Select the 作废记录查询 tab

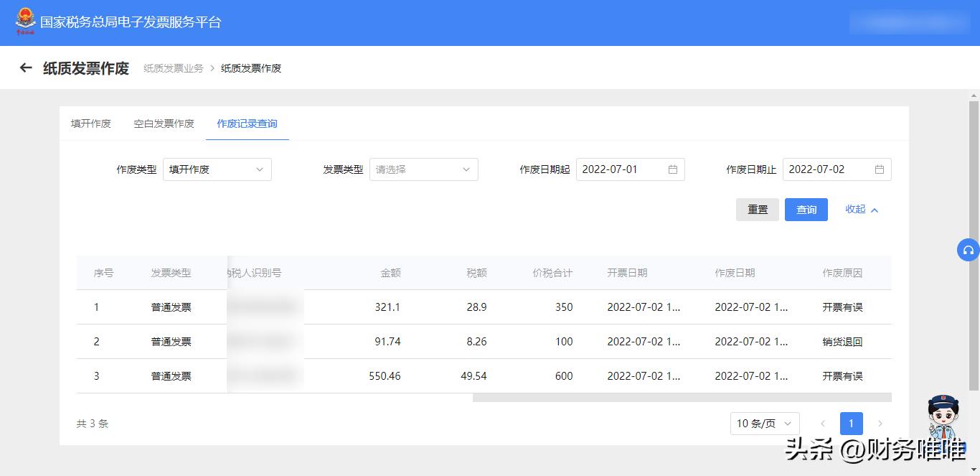[247, 123]
